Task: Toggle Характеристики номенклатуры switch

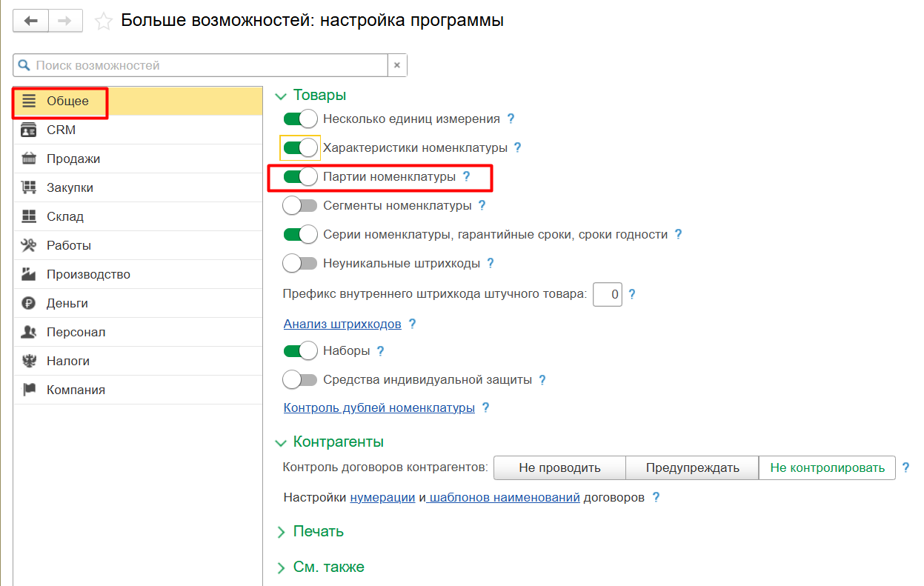Action: [x=300, y=147]
